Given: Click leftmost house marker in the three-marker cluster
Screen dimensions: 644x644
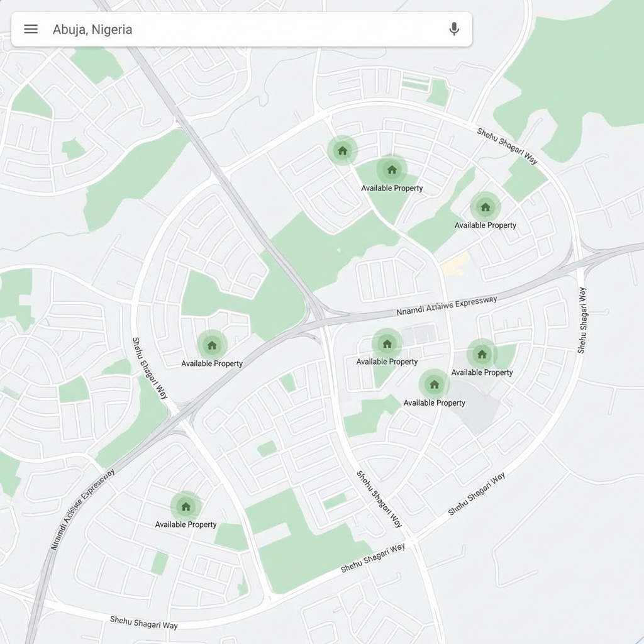Looking at the screenshot, I should (x=387, y=343).
